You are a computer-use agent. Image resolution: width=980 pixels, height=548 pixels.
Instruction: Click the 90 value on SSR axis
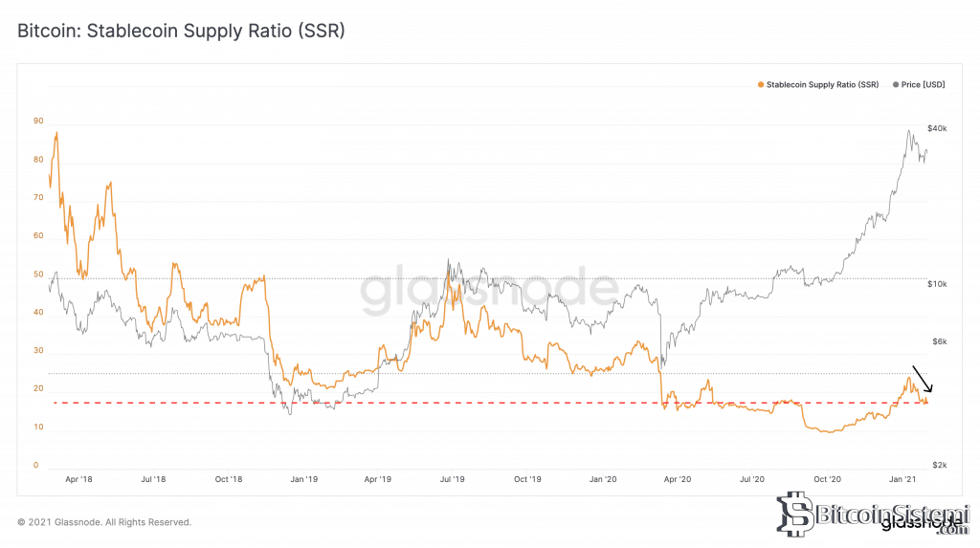tap(37, 121)
